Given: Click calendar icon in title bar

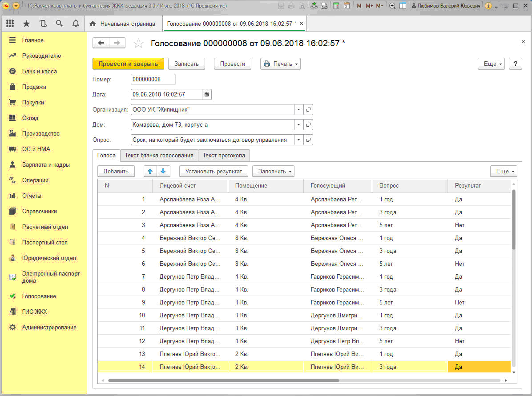Looking at the screenshot, I should 347,6.
